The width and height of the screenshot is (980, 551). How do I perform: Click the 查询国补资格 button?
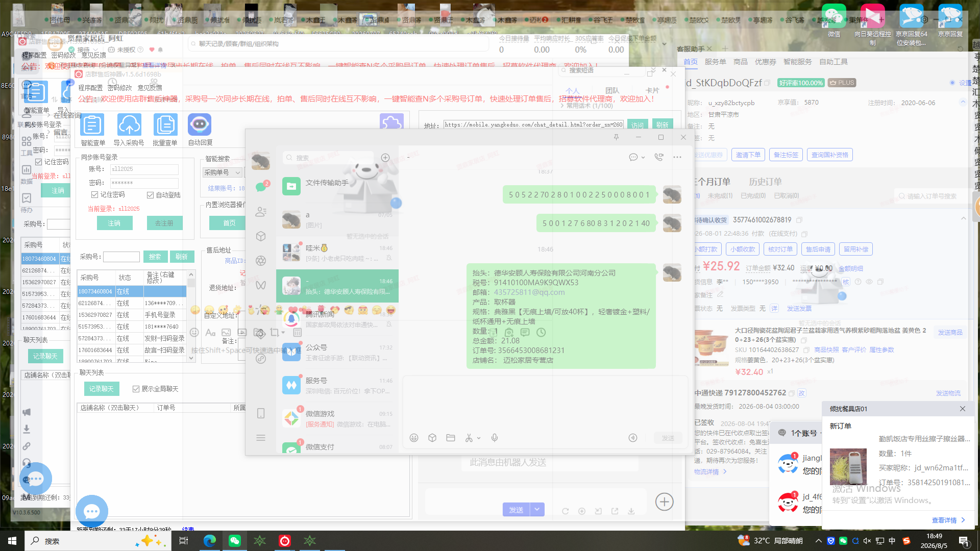[x=829, y=155]
